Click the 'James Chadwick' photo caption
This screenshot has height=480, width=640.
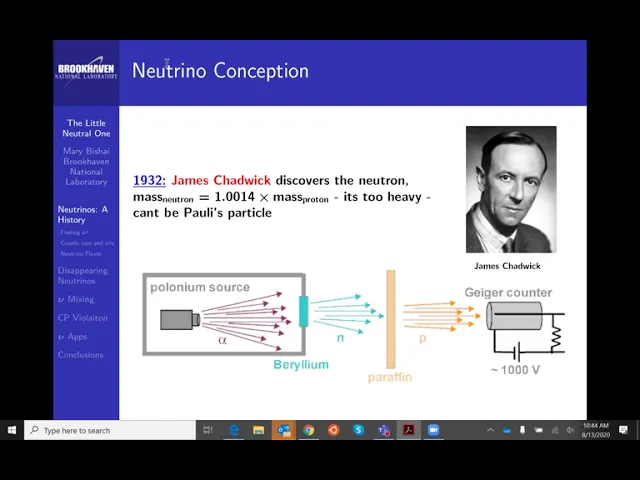click(x=507, y=266)
